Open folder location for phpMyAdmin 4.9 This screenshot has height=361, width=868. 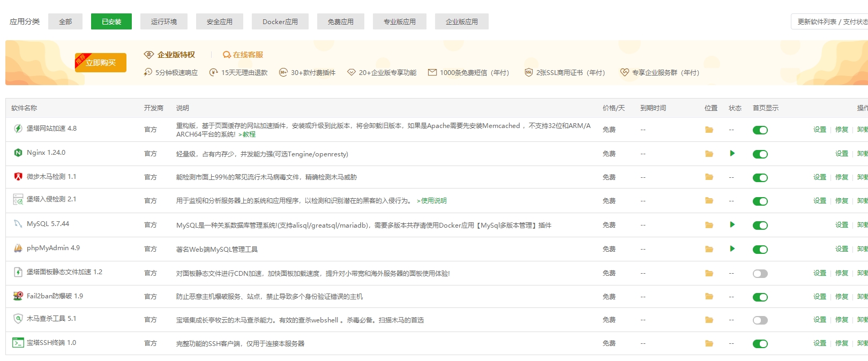tap(709, 249)
